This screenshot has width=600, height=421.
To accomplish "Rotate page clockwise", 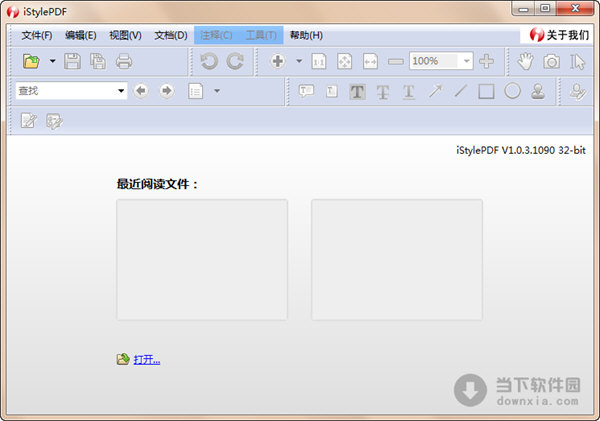I will tap(235, 61).
